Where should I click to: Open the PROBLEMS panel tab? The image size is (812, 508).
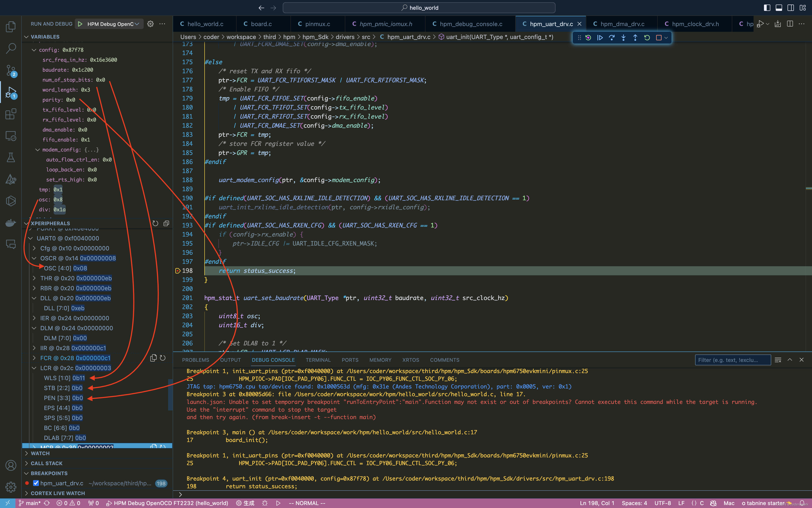click(x=195, y=360)
